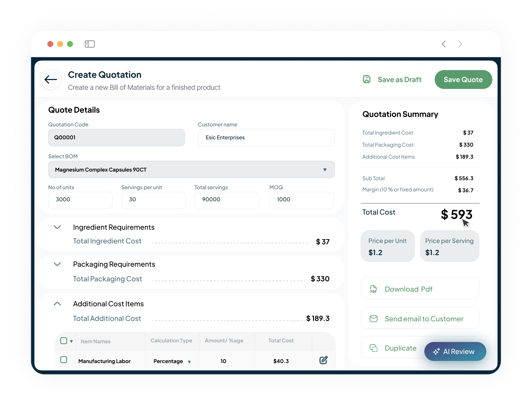The image size is (532, 406).
Task: Select the Price per Unit card
Action: [387, 246]
